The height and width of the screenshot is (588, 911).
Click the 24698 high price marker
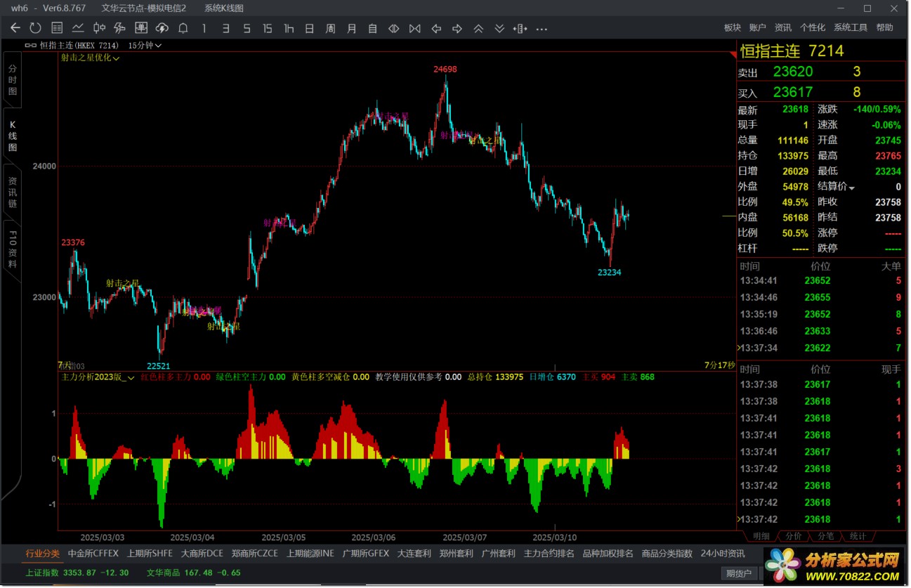tap(445, 69)
